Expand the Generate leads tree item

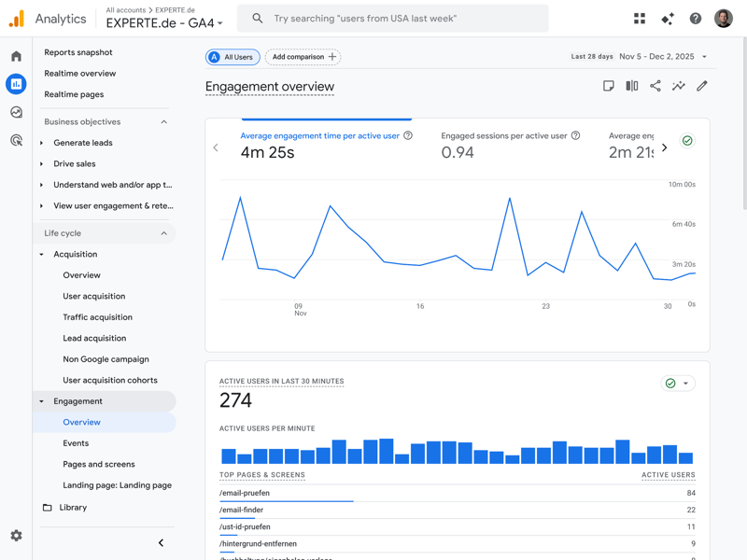tap(42, 143)
